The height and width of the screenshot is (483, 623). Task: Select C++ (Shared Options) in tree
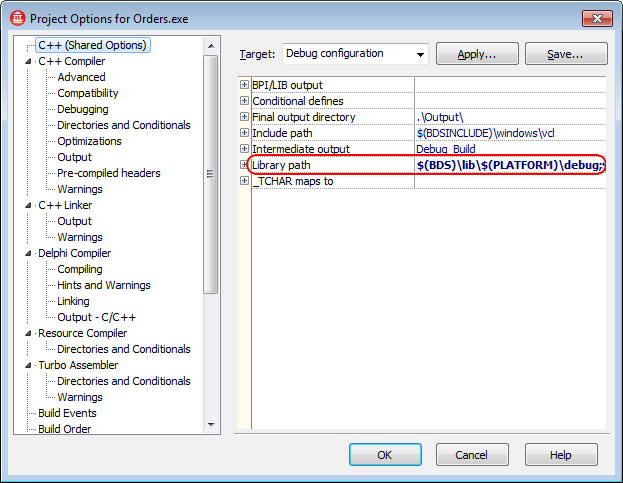[93, 45]
